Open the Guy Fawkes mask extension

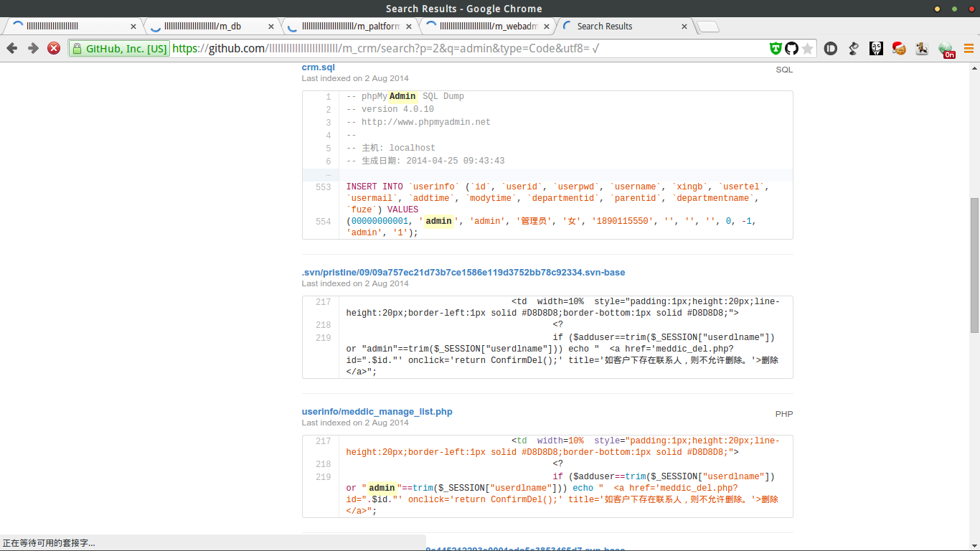click(877, 49)
